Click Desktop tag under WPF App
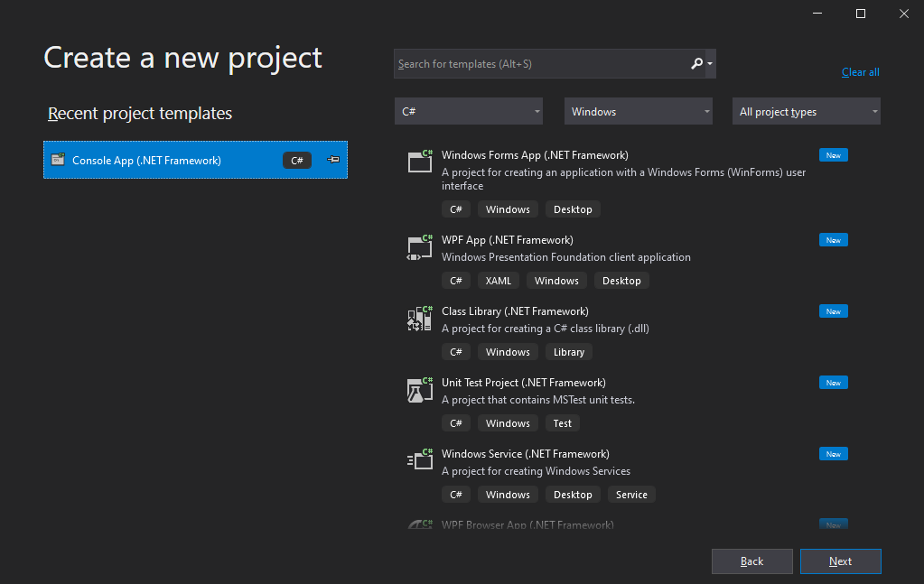The image size is (924, 584). (x=621, y=280)
